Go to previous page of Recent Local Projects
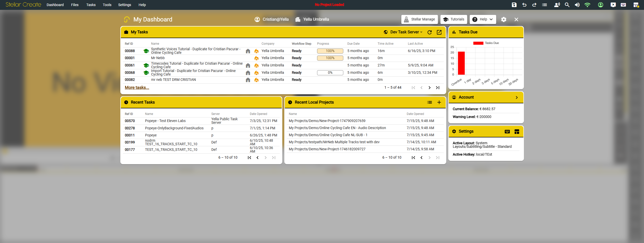644x243 pixels. tap(422, 158)
